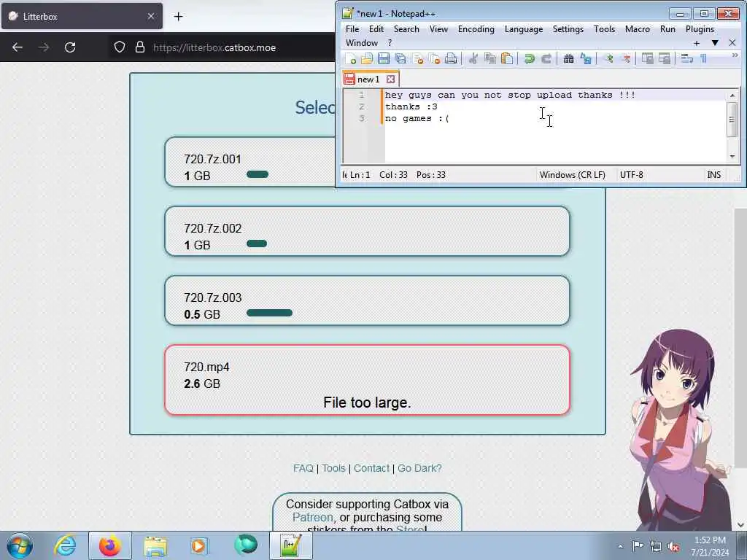Image resolution: width=747 pixels, height=560 pixels.
Task: Click the 720.7z.002 upload progress bar
Action: (257, 244)
